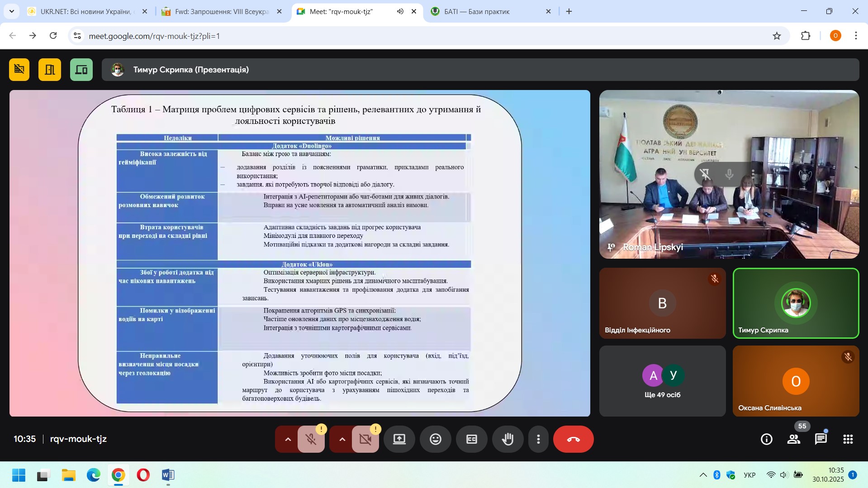Show the participants list
Image resolution: width=868 pixels, height=488 pixels.
pyautogui.click(x=793, y=439)
